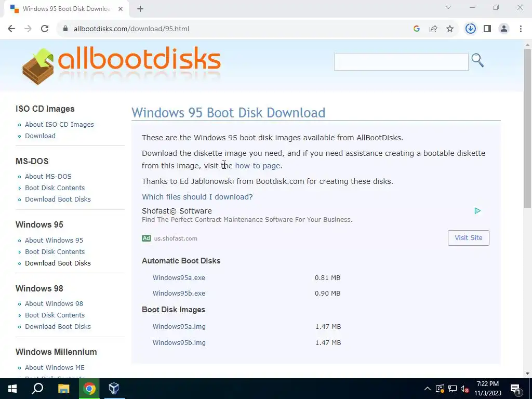
Task: Click the magnifying glass search button
Action: [x=478, y=60]
